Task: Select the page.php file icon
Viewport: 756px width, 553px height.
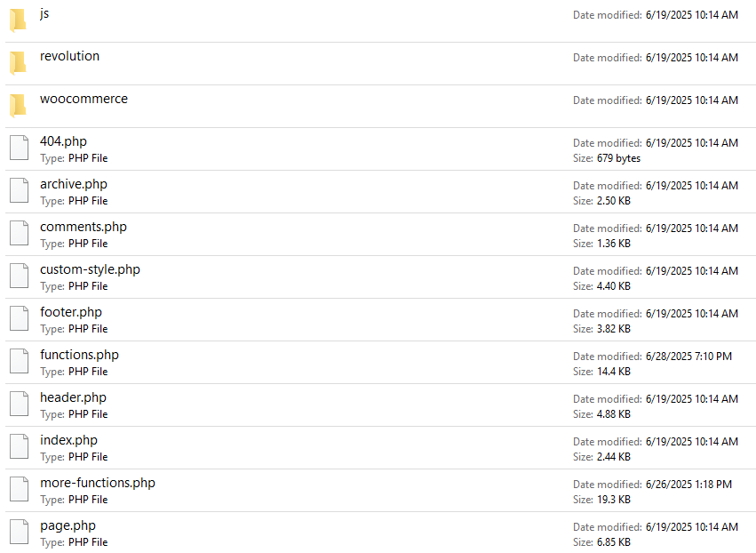Action: click(19, 532)
